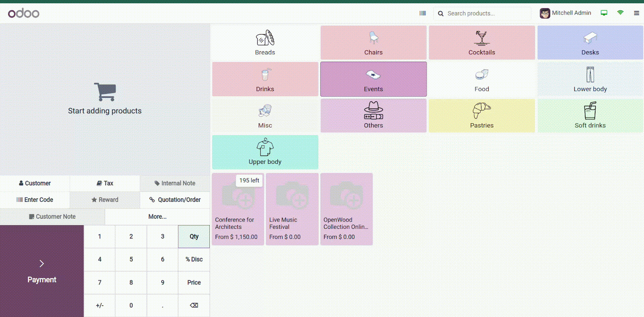644x317 pixels.
Task: Select the Pastries category
Action: click(x=482, y=116)
